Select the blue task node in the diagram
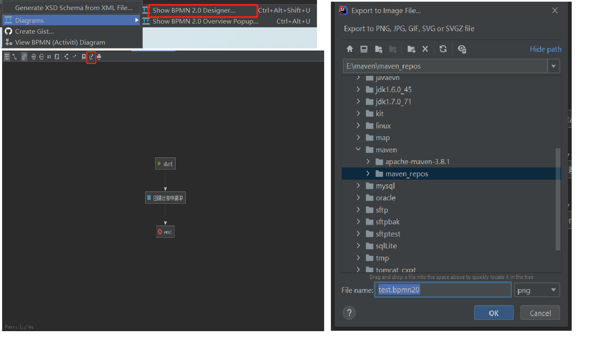Viewport: 610px width, 364px height. click(x=165, y=198)
